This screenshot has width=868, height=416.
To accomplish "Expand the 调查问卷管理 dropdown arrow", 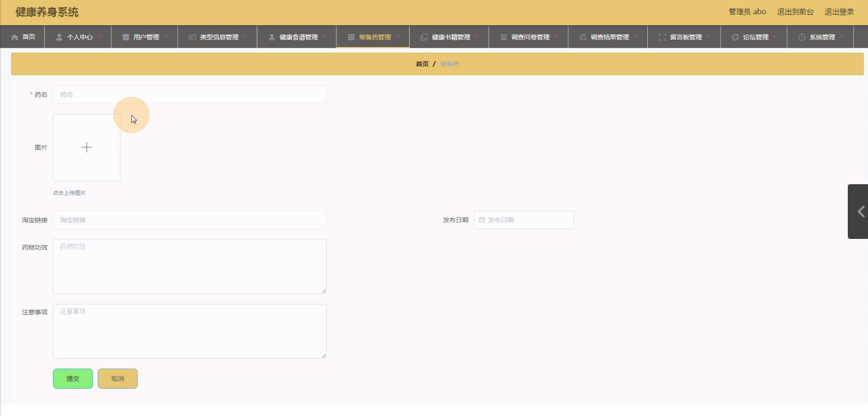I will coord(556,37).
